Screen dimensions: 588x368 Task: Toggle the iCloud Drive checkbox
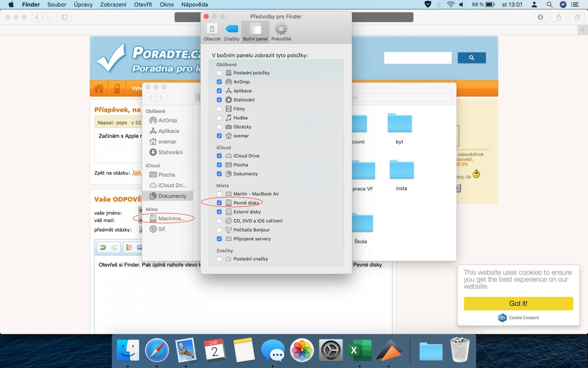(219, 156)
